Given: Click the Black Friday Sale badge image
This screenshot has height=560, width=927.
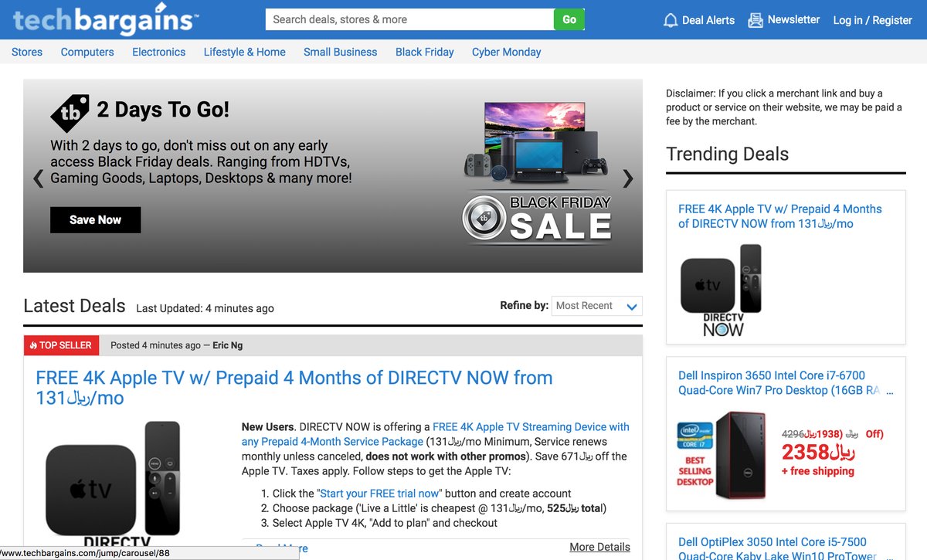Looking at the screenshot, I should pyautogui.click(x=538, y=219).
